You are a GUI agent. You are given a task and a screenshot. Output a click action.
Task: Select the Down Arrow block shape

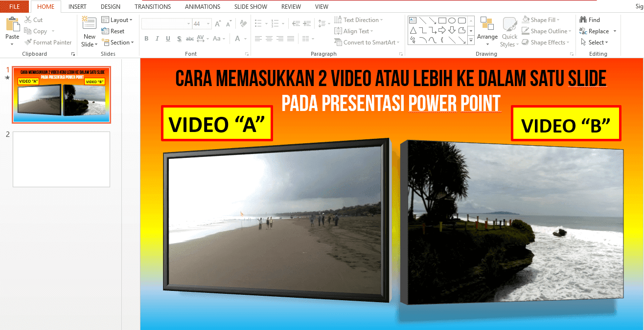click(x=452, y=30)
